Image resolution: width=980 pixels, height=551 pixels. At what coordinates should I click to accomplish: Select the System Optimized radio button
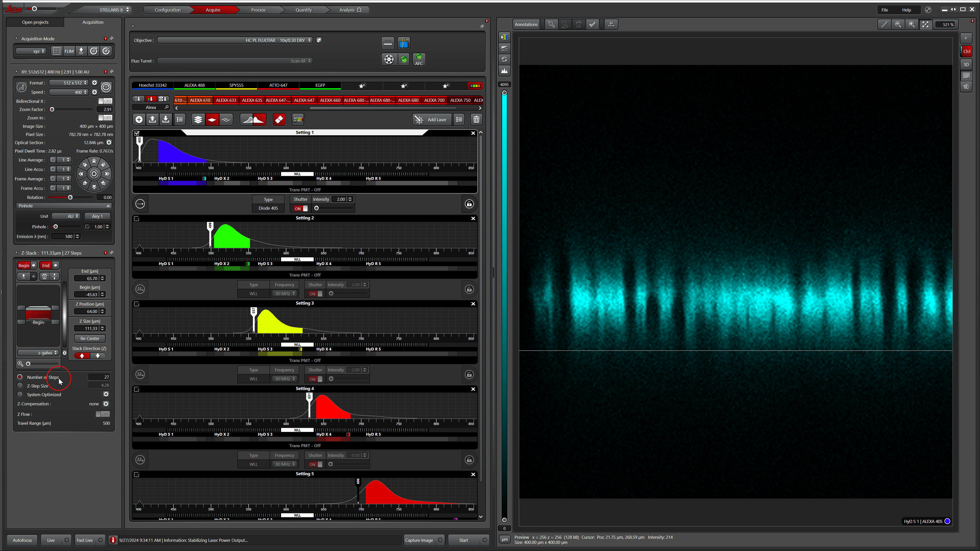20,394
